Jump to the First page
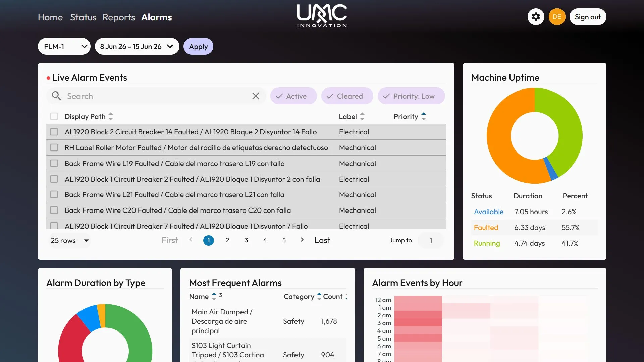Screen dimensions: 644x362 click(170, 240)
